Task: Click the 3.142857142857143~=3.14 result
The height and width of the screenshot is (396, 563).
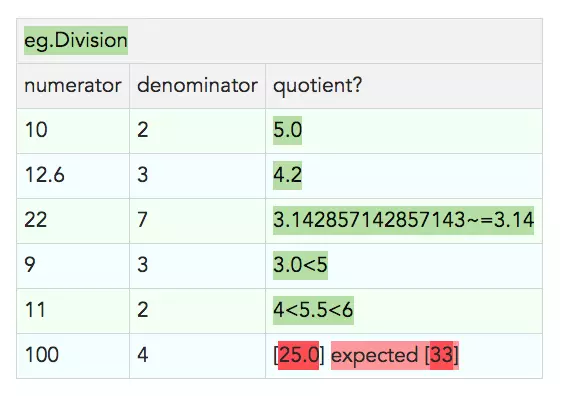Action: click(x=403, y=220)
